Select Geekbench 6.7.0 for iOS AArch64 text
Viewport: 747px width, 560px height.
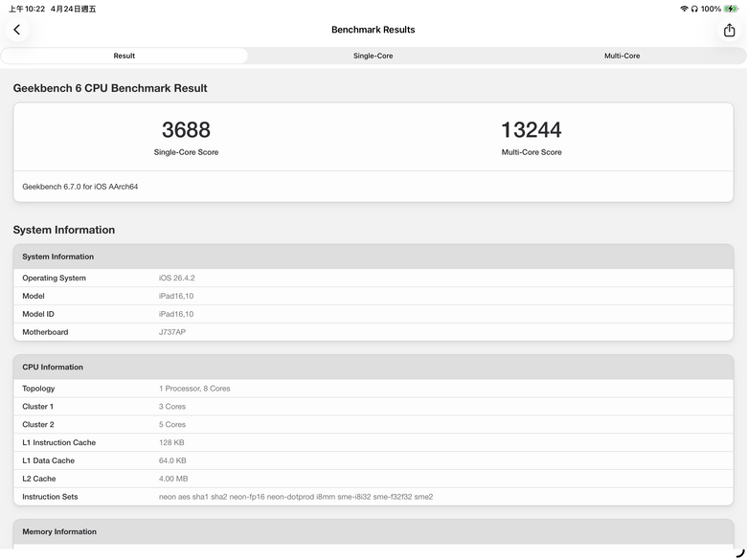[x=80, y=187]
